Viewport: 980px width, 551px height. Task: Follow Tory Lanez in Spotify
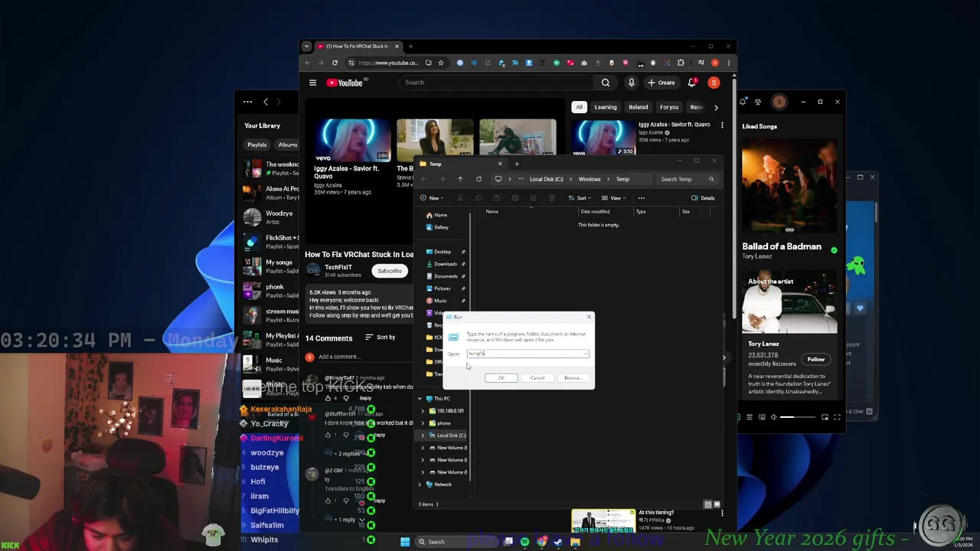[x=816, y=360]
